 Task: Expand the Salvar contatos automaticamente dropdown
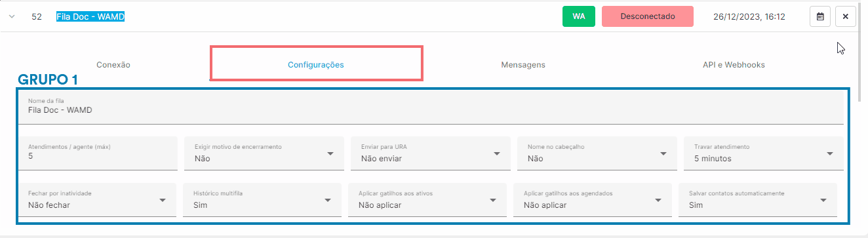pyautogui.click(x=758, y=200)
